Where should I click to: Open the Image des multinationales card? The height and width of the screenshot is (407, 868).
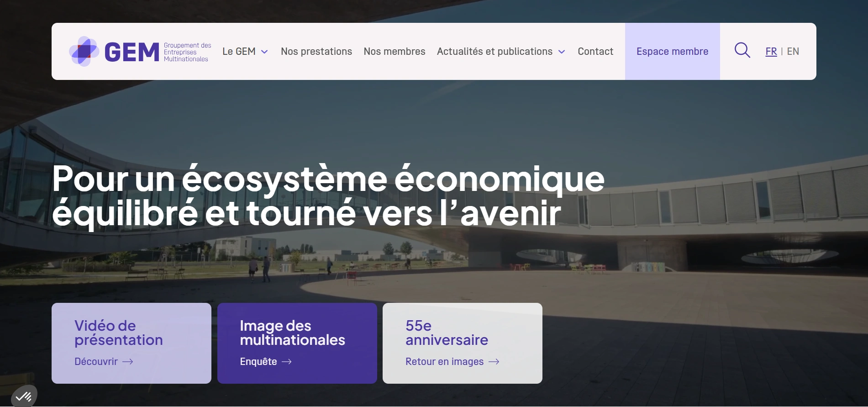point(297,343)
